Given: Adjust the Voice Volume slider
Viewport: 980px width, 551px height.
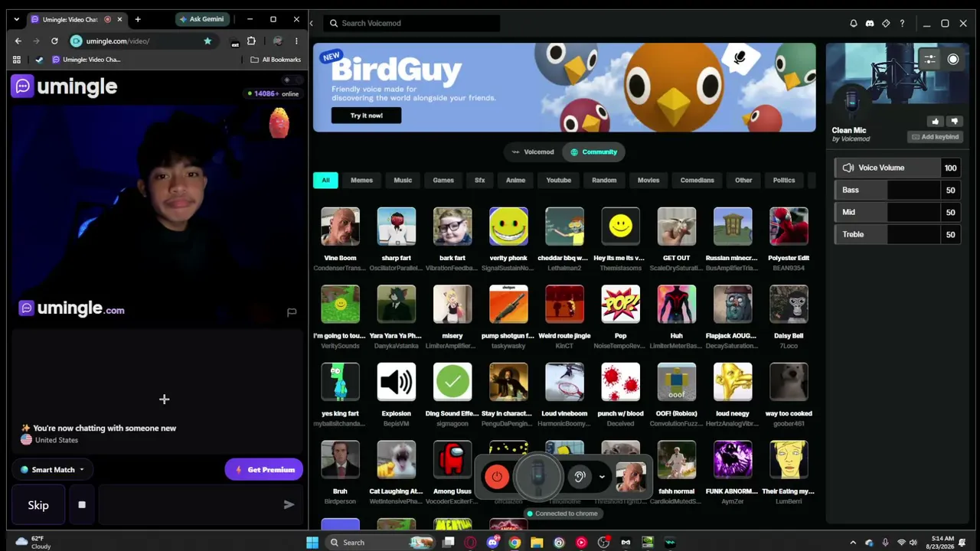Looking at the screenshot, I should [897, 168].
